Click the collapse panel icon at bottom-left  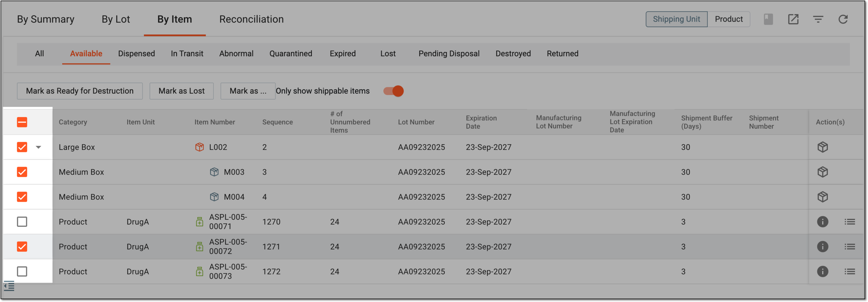coord(9,286)
